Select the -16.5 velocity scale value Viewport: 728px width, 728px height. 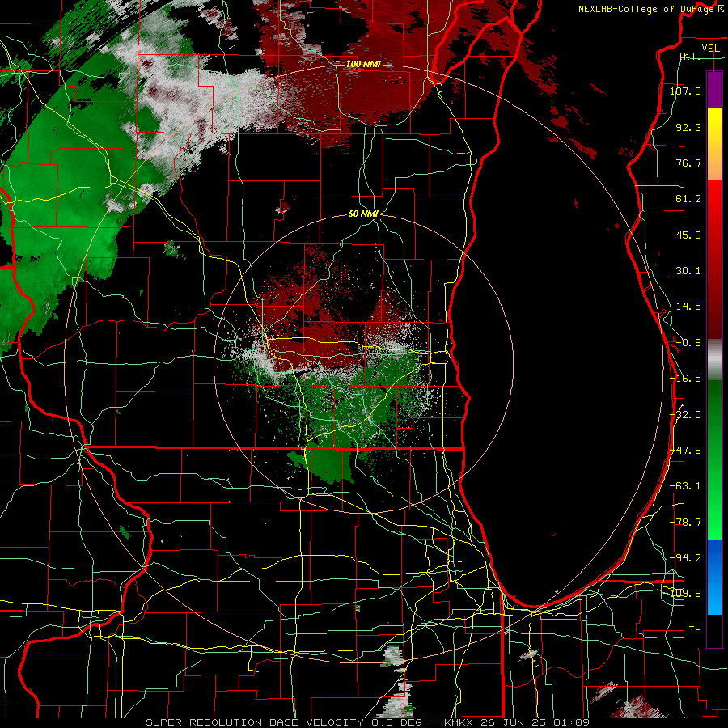coord(685,379)
